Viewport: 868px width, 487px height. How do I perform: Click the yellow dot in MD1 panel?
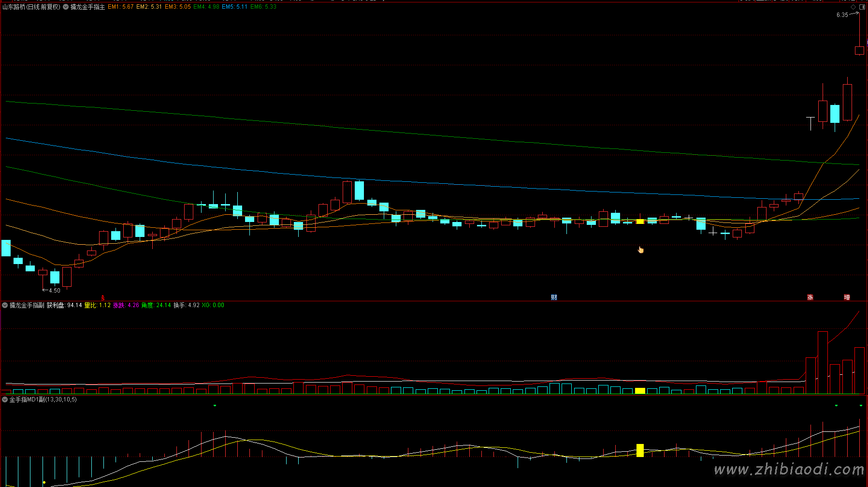point(44,482)
